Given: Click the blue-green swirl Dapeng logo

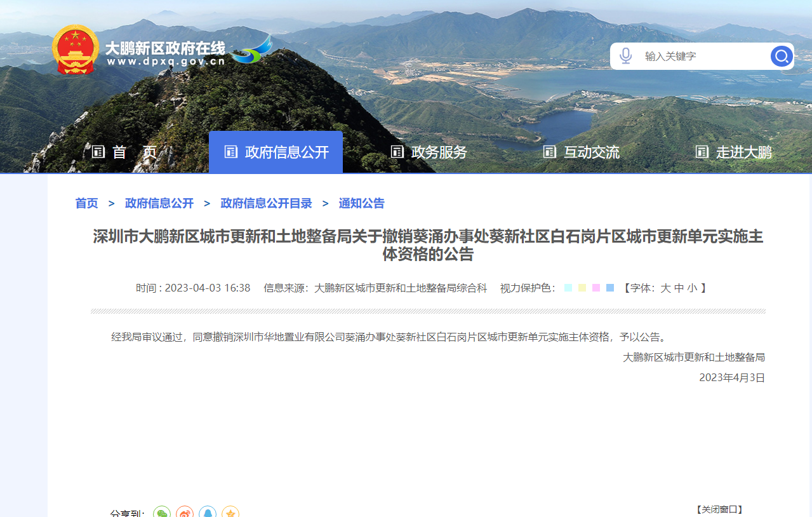Looking at the screenshot, I should [x=252, y=50].
